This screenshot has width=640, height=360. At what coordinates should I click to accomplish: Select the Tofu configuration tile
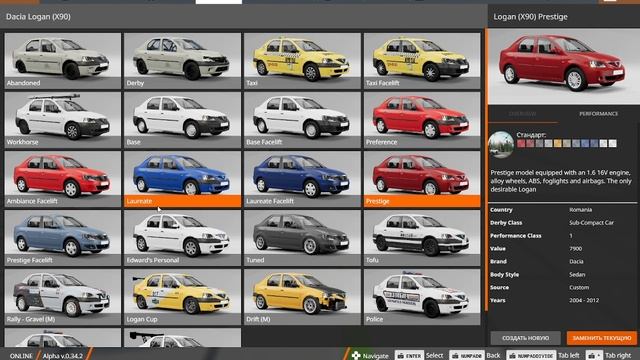pos(422,238)
